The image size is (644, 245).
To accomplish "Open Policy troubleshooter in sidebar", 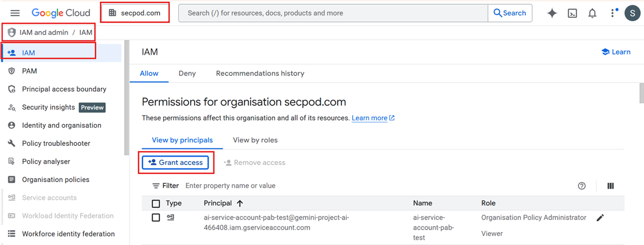I will (x=56, y=144).
